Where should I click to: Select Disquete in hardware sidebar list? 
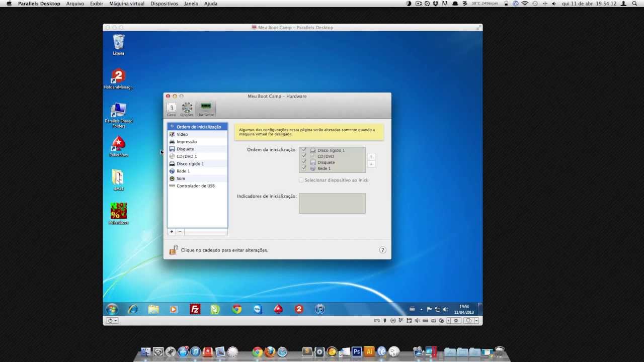point(197,149)
